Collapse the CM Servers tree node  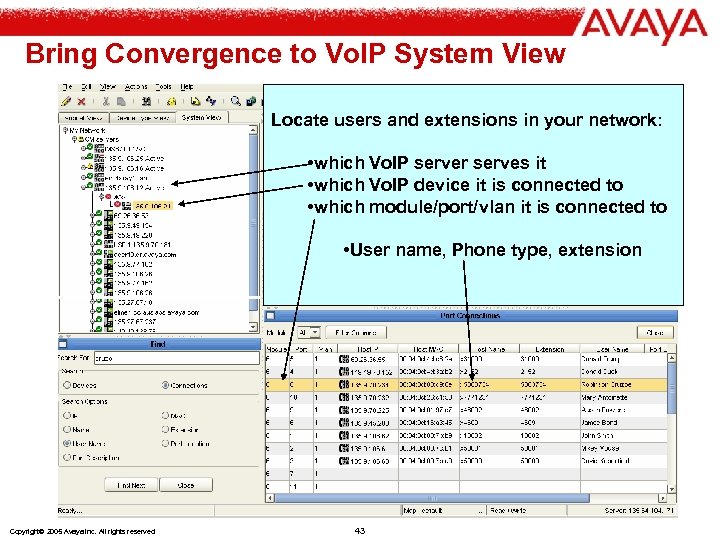click(74, 139)
